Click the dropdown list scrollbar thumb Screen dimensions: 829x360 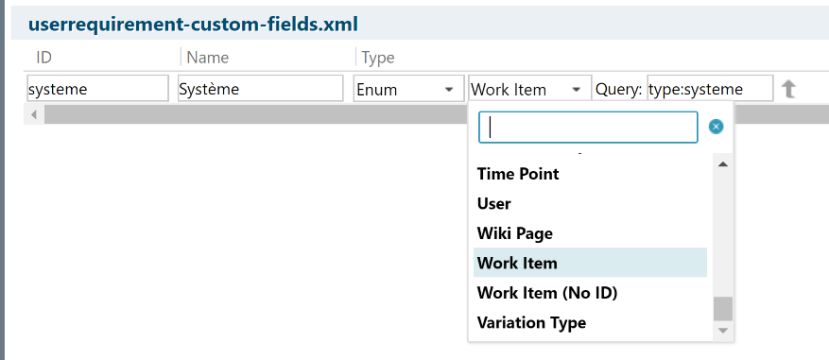(x=723, y=309)
